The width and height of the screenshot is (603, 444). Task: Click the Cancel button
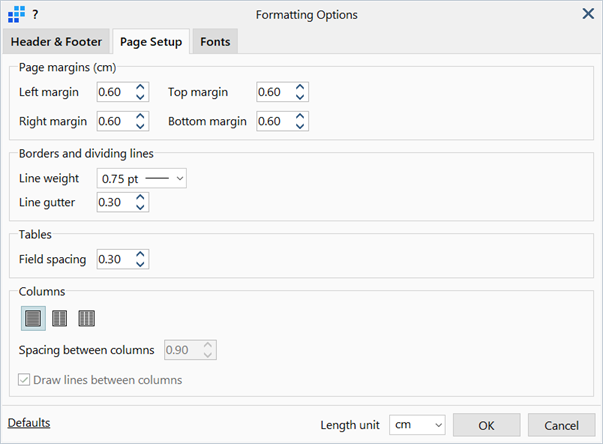(x=561, y=425)
